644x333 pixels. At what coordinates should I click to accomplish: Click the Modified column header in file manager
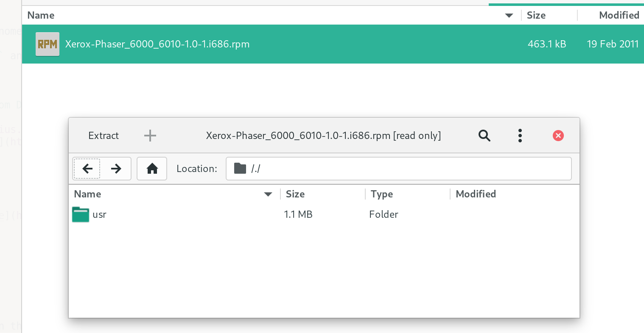pyautogui.click(x=619, y=15)
